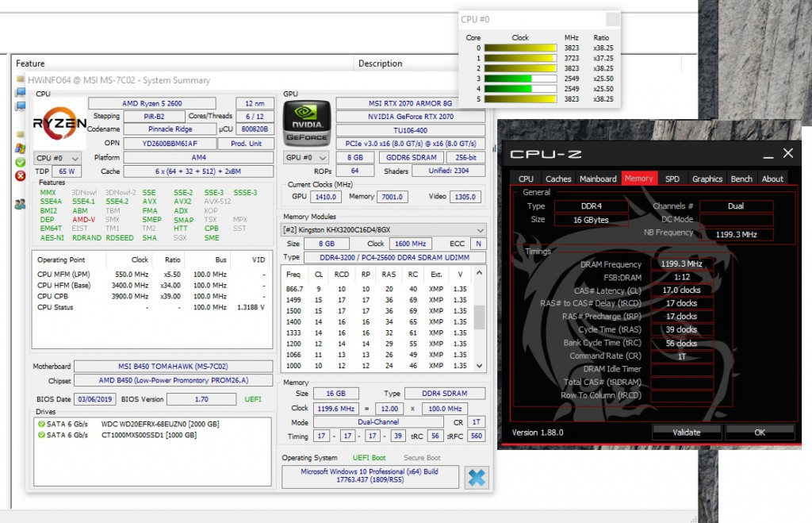Image resolution: width=812 pixels, height=523 pixels.
Task: Click the OK button in CPU-Z
Action: click(x=759, y=433)
